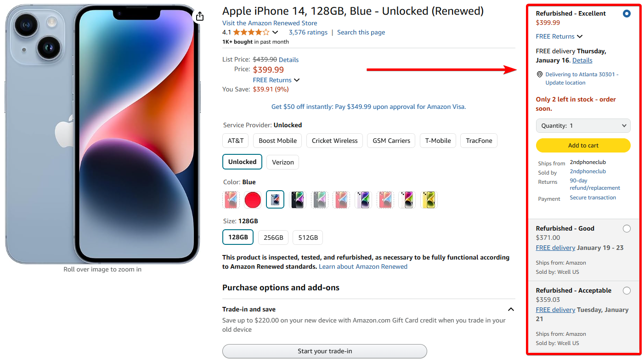The image size is (644, 362).
Task: Select the yellow iPhone color swatch
Action: [429, 200]
